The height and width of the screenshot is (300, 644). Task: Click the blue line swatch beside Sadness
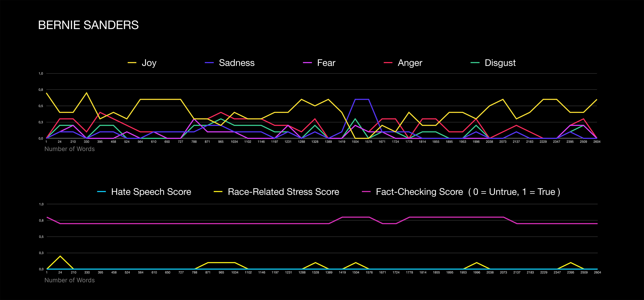pyautogui.click(x=209, y=63)
